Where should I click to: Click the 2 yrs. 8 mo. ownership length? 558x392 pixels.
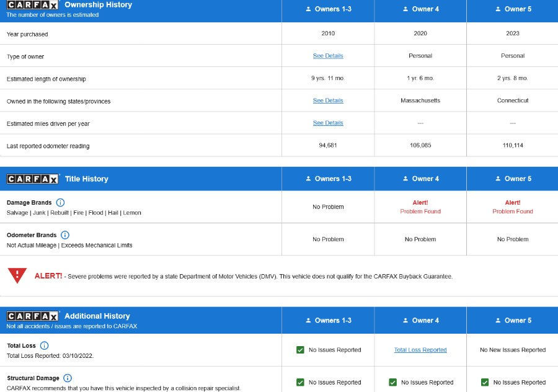[x=513, y=78]
